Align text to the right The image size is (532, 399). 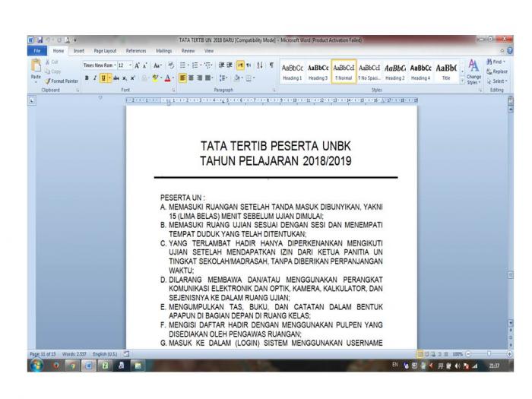(x=199, y=78)
